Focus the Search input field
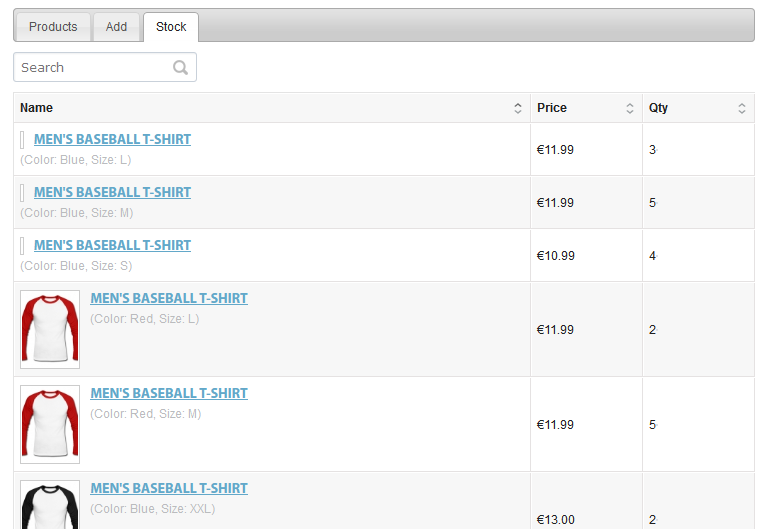The width and height of the screenshot is (763, 529). coord(105,67)
